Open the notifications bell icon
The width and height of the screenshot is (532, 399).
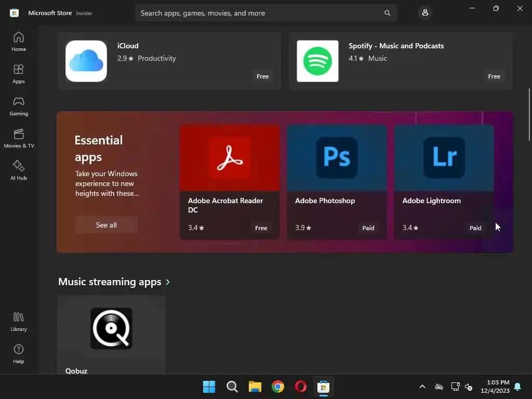tap(518, 387)
